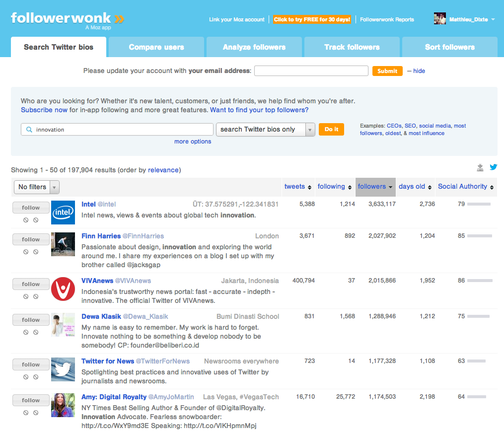
Task: Follow the Twitter for News account
Action: (x=31, y=364)
